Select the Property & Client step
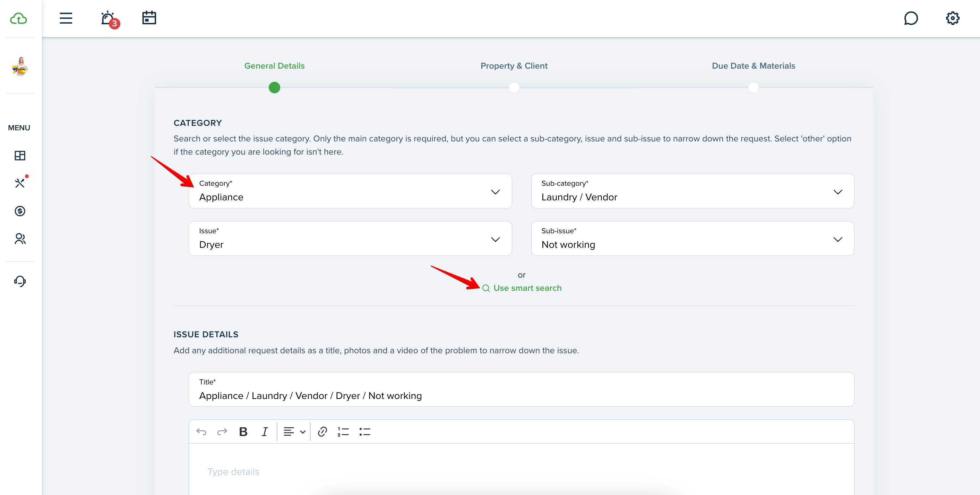Image resolution: width=980 pixels, height=495 pixels. click(x=514, y=66)
